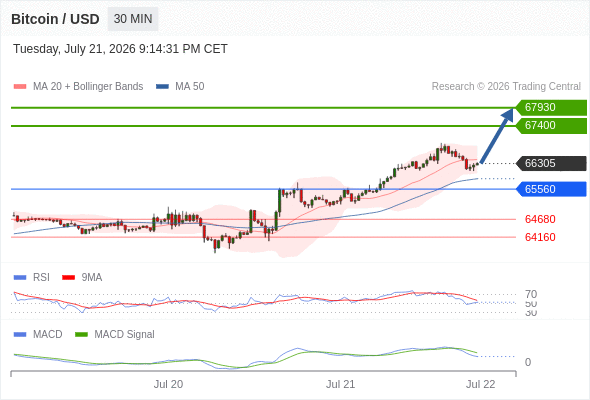Click the blue MA 50 legend swatch

coord(162,87)
